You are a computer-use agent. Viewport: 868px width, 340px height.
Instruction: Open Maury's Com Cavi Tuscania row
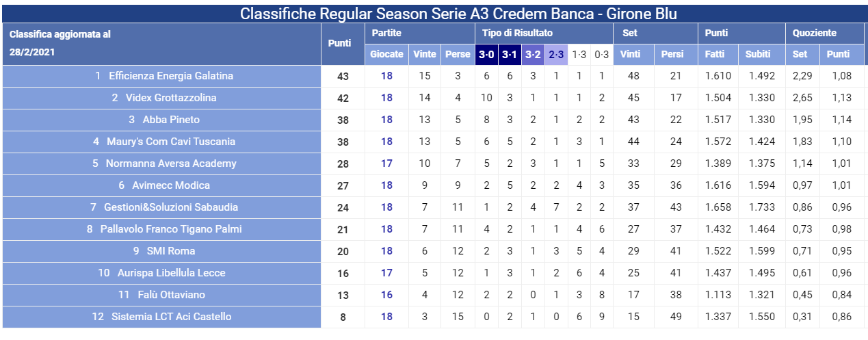click(x=171, y=142)
